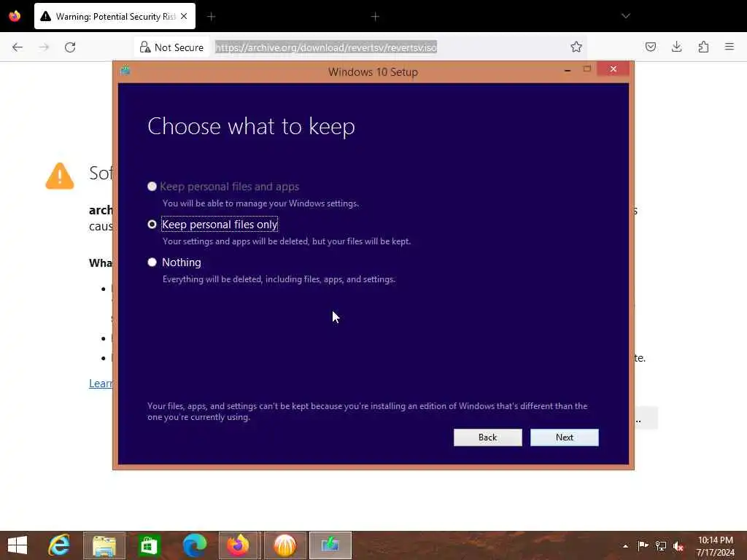
Task: Click the second plus button in tab bar
Action: (375, 17)
